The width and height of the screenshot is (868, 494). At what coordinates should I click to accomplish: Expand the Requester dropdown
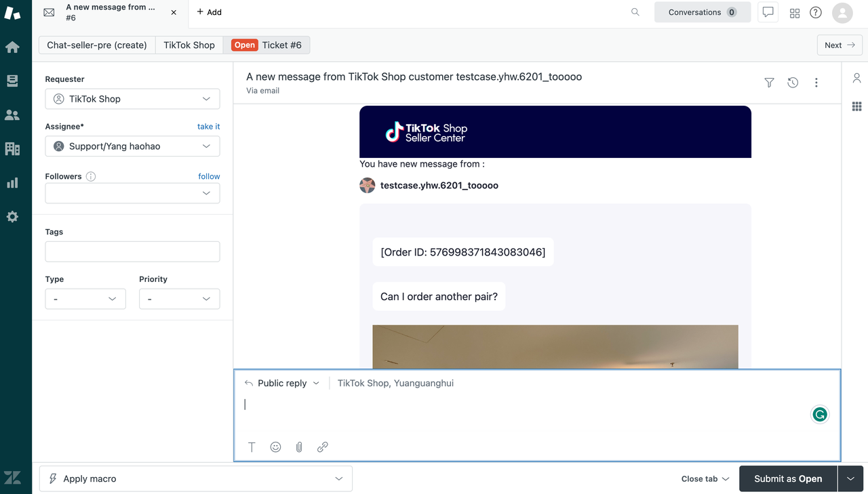[x=132, y=99]
